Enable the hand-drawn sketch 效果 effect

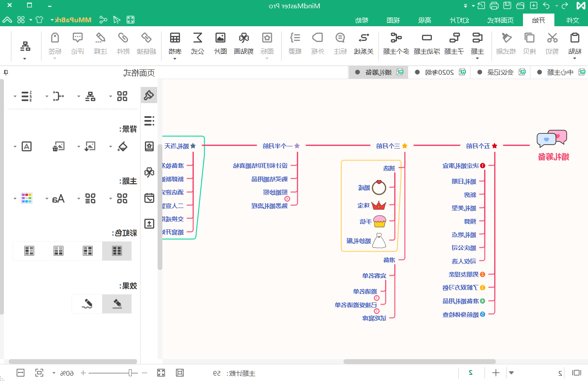coord(87,304)
